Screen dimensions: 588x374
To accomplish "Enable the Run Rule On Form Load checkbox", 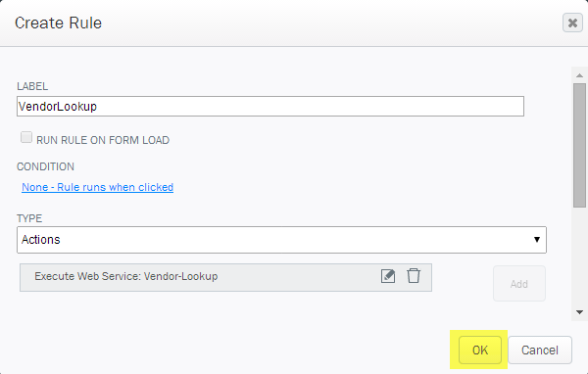I will click(26, 137).
